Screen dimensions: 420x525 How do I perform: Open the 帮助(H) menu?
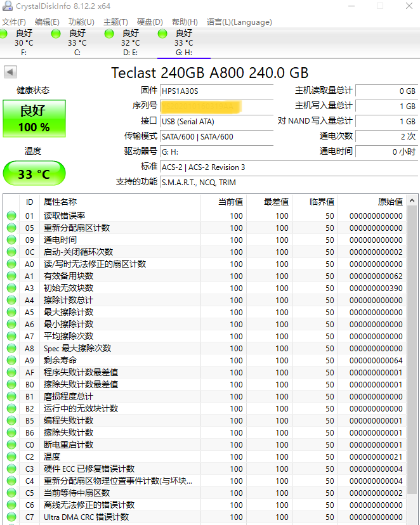(x=185, y=22)
